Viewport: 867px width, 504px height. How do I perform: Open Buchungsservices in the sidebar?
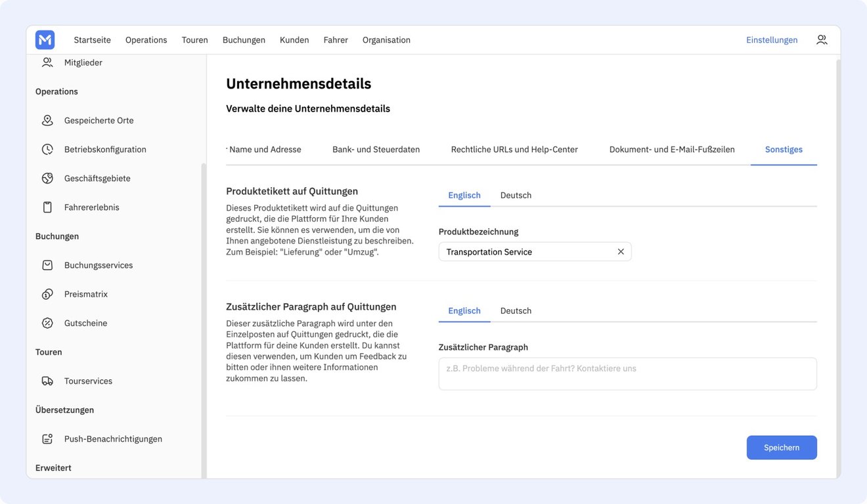(x=99, y=265)
